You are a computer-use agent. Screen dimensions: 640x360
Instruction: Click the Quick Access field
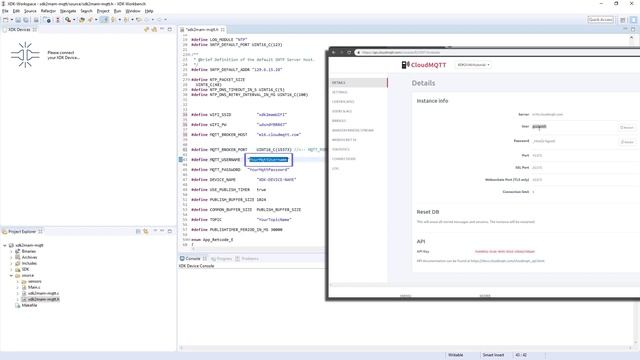tap(600, 20)
